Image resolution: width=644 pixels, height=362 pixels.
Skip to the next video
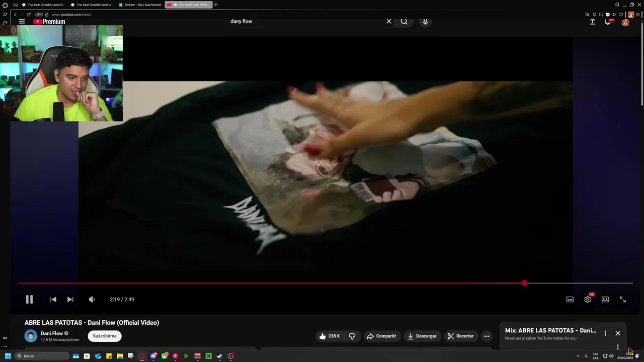point(70,300)
